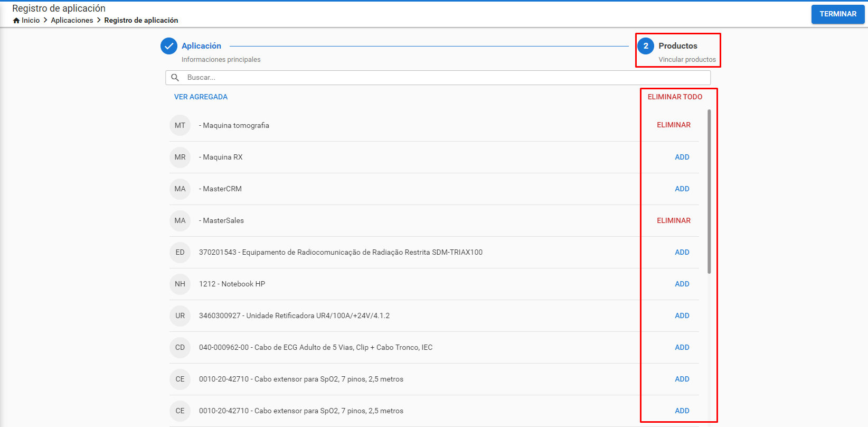Click the product list vertical scrollbar

click(709, 191)
